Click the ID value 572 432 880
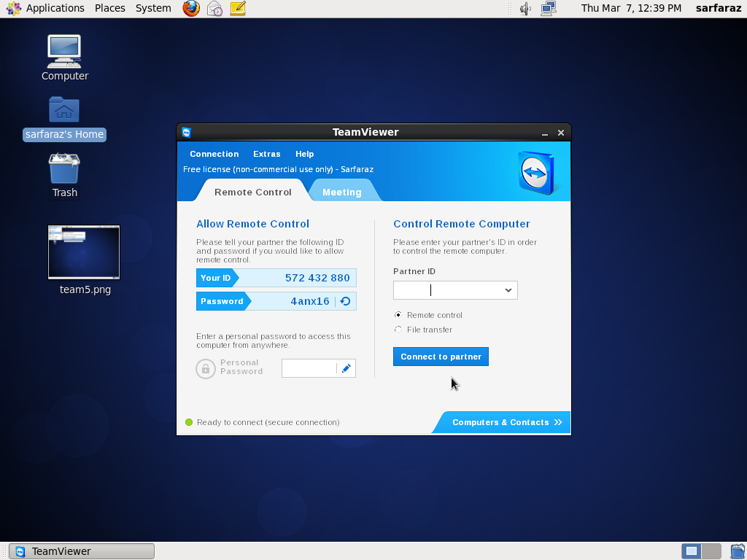 click(x=317, y=278)
